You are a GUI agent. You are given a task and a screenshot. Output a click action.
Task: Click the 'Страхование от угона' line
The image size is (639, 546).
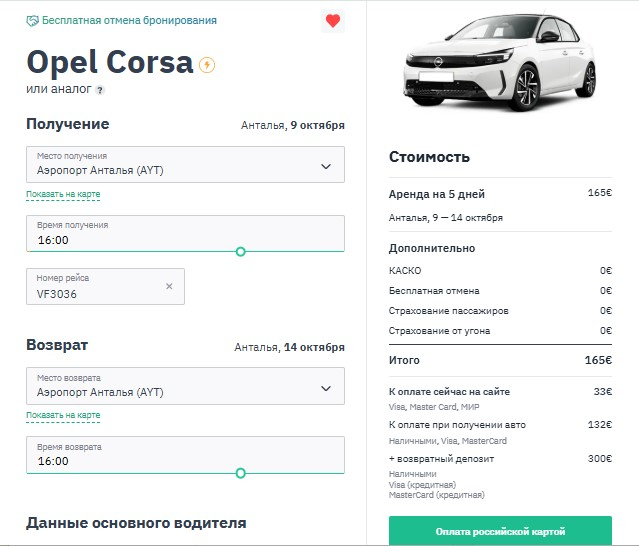coord(439,331)
